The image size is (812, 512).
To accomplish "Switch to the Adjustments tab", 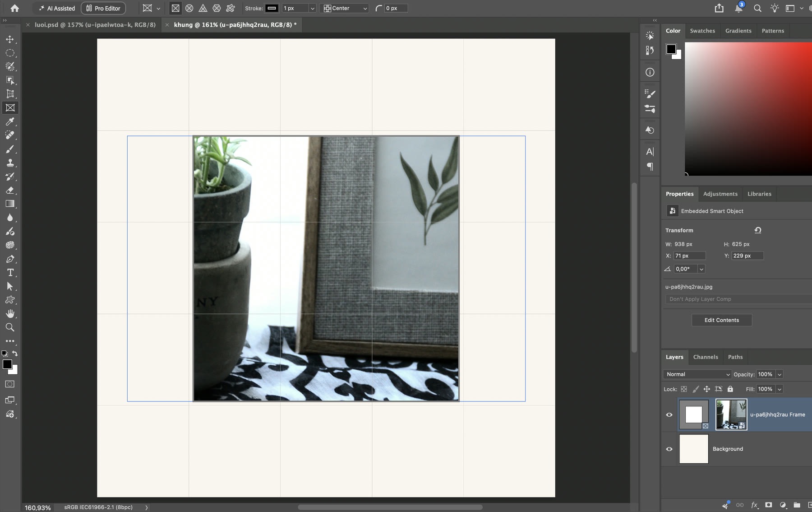I will [720, 194].
